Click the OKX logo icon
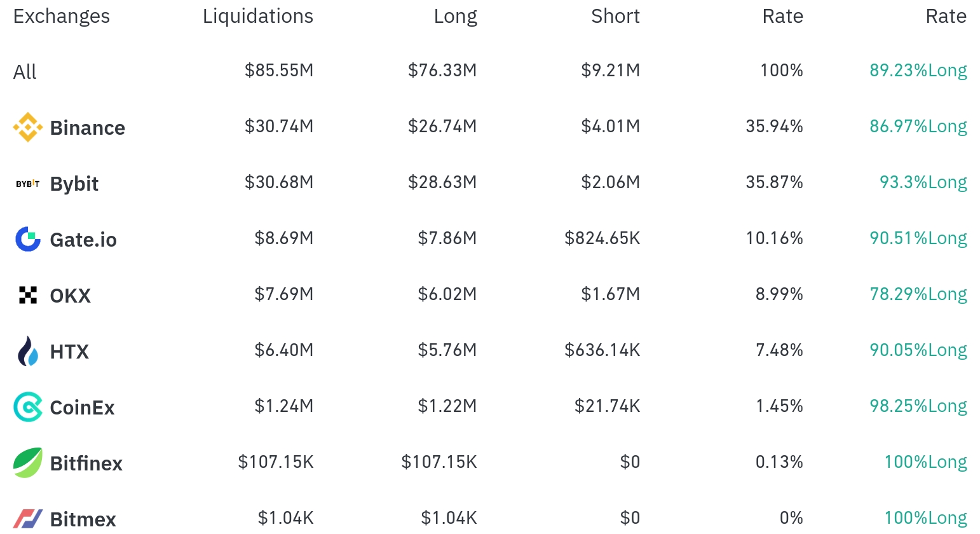The height and width of the screenshot is (534, 980). click(28, 295)
